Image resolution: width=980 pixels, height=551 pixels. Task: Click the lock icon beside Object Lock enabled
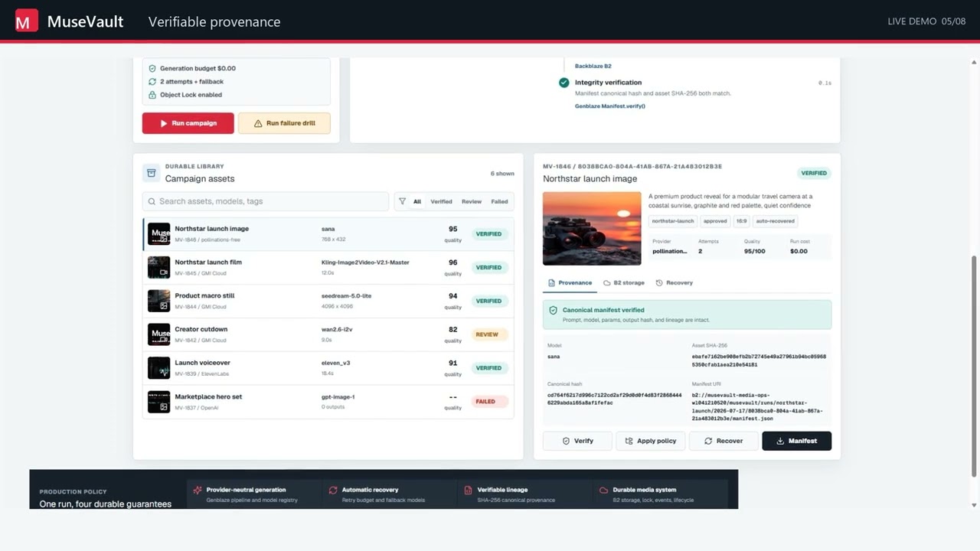(152, 95)
